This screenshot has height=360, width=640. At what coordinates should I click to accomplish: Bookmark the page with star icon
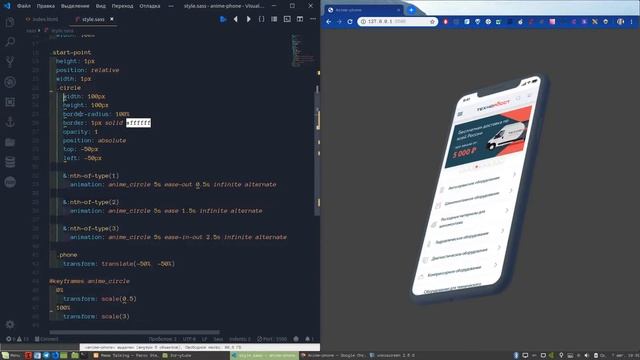click(x=432, y=22)
